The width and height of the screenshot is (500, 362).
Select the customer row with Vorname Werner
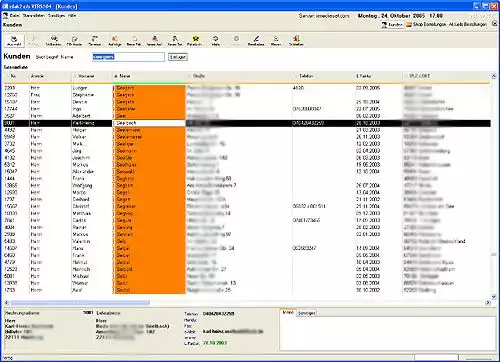247,283
